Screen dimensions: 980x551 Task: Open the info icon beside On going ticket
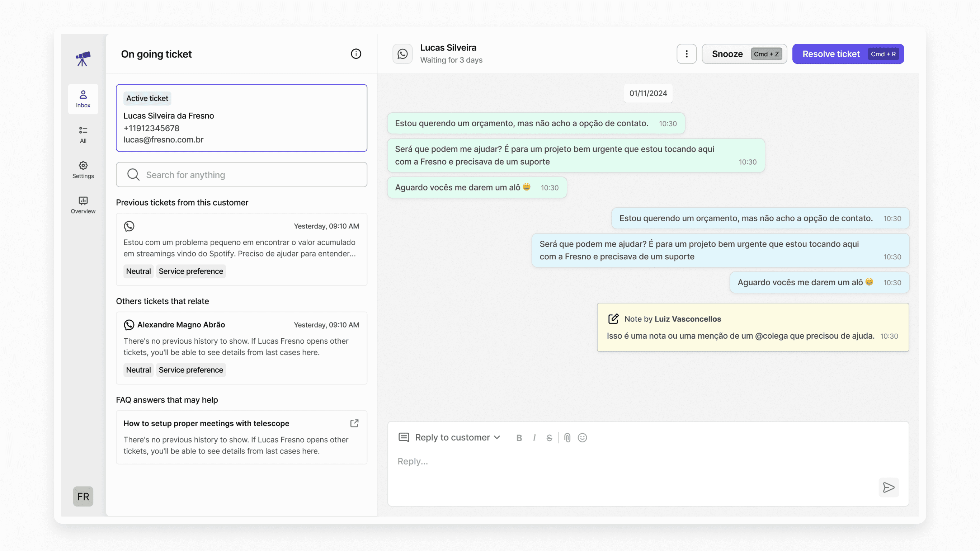(x=356, y=54)
